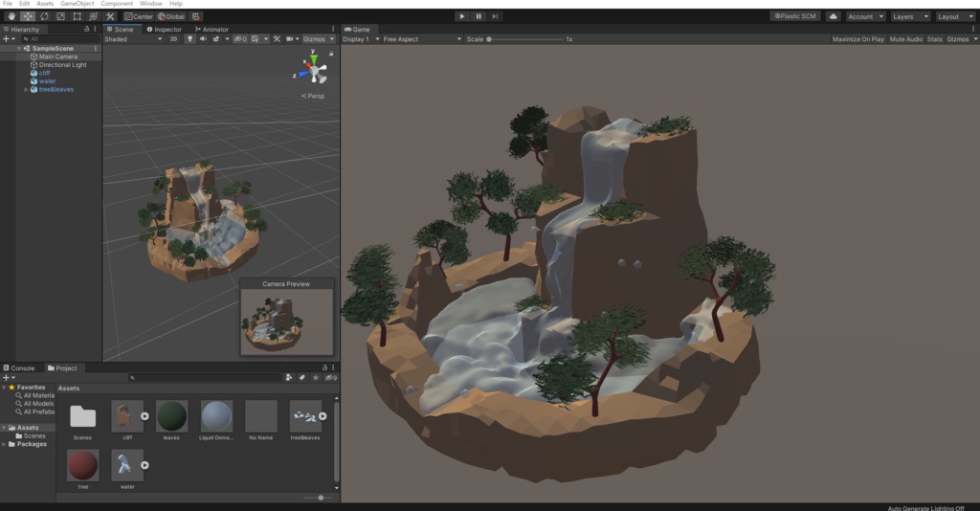Screen dimensions: 980x511
Task: Open the cloud services icon
Action: [x=834, y=16]
